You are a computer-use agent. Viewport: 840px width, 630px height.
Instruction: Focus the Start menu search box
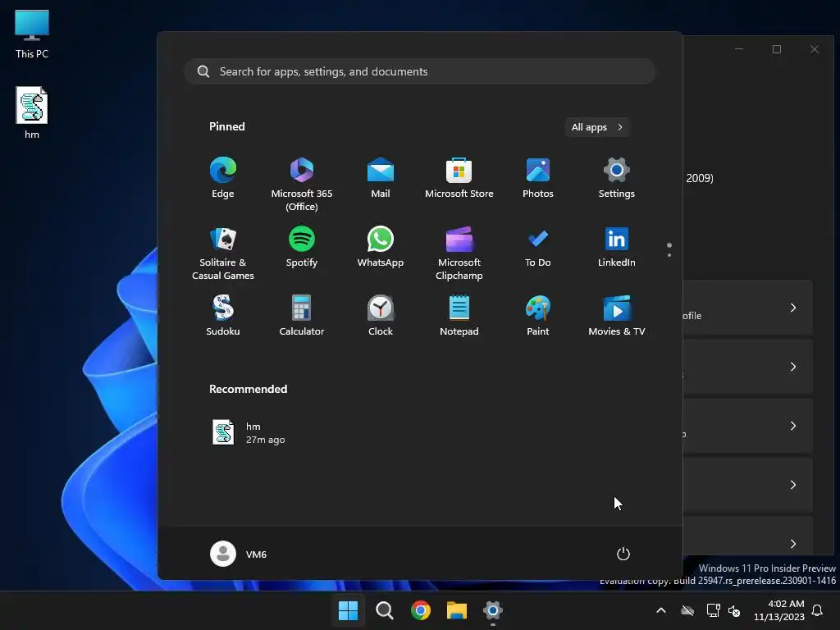tap(420, 71)
